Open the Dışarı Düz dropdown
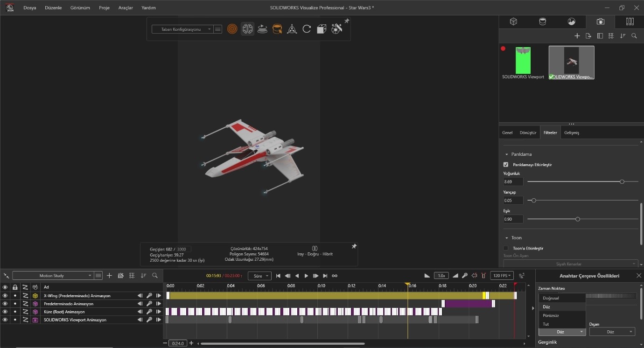The width and height of the screenshot is (644, 348). point(612,332)
